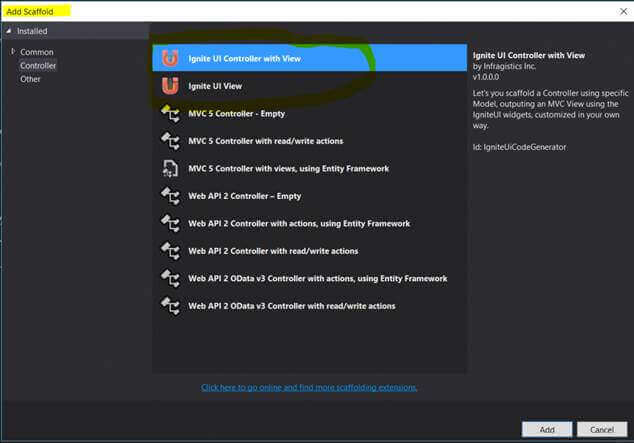634x443 pixels.
Task: Open the online scaffolding extensions link
Action: [309, 387]
